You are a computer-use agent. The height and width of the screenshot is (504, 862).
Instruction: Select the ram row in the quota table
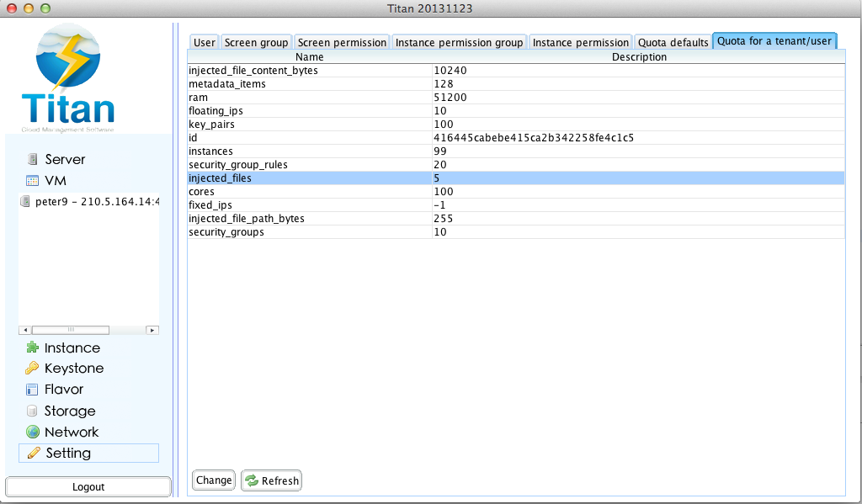pyautogui.click(x=337, y=97)
